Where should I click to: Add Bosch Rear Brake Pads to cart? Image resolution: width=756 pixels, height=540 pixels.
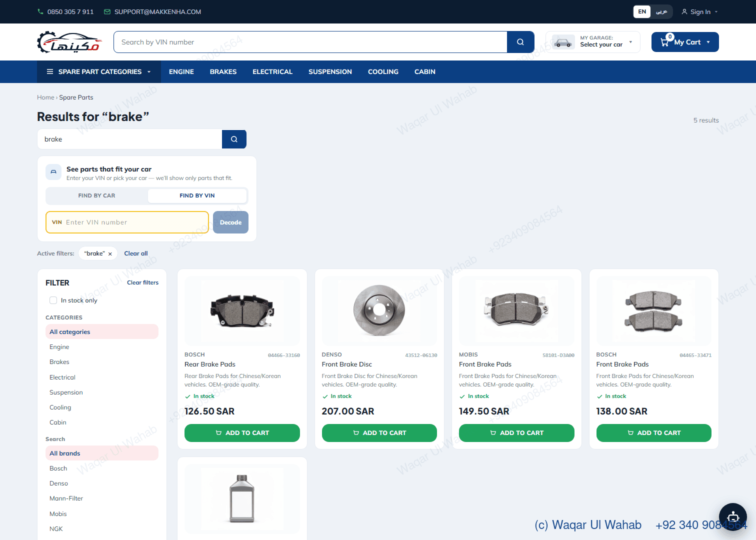[242, 433]
